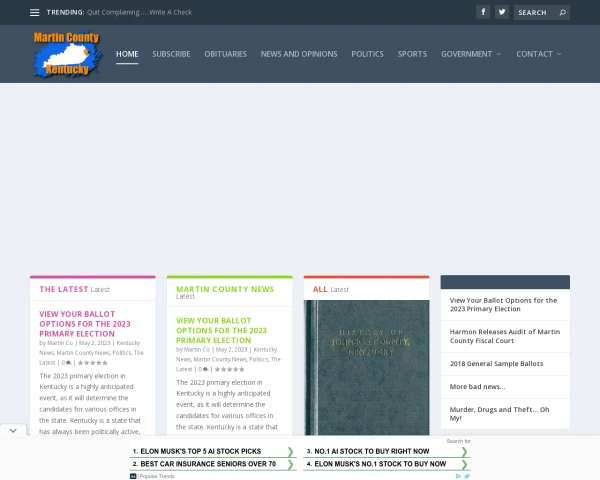600x480 pixels.
Task: Click the Martin County News section heading
Action: (225, 289)
